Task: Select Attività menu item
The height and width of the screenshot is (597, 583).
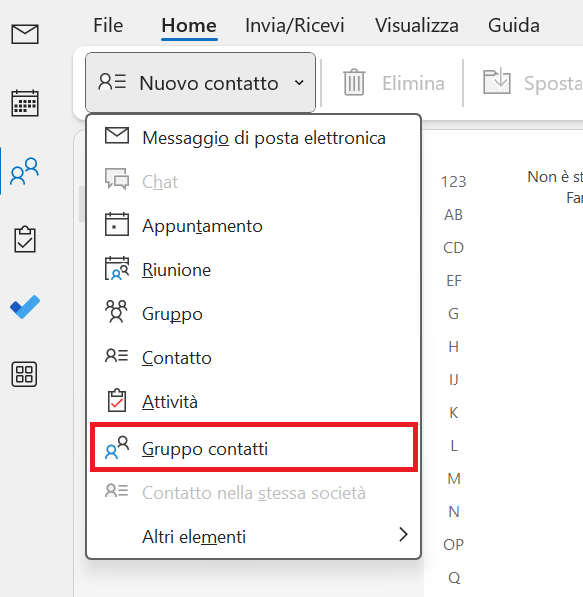Action: (254, 402)
